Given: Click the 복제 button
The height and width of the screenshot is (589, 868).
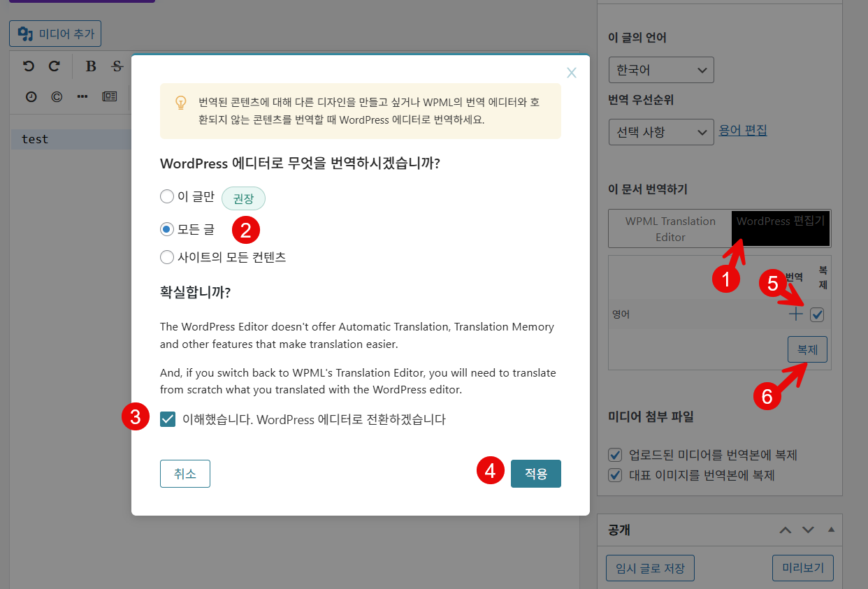Looking at the screenshot, I should click(x=807, y=349).
